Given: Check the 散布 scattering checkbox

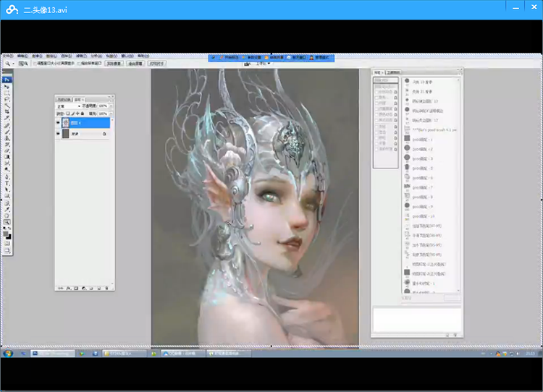Looking at the screenshot, I should pos(376,98).
